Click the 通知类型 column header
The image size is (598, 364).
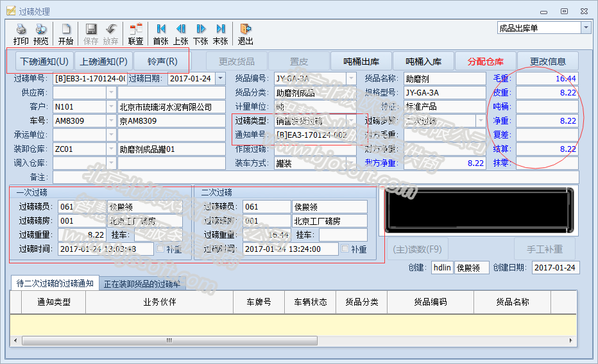point(54,302)
